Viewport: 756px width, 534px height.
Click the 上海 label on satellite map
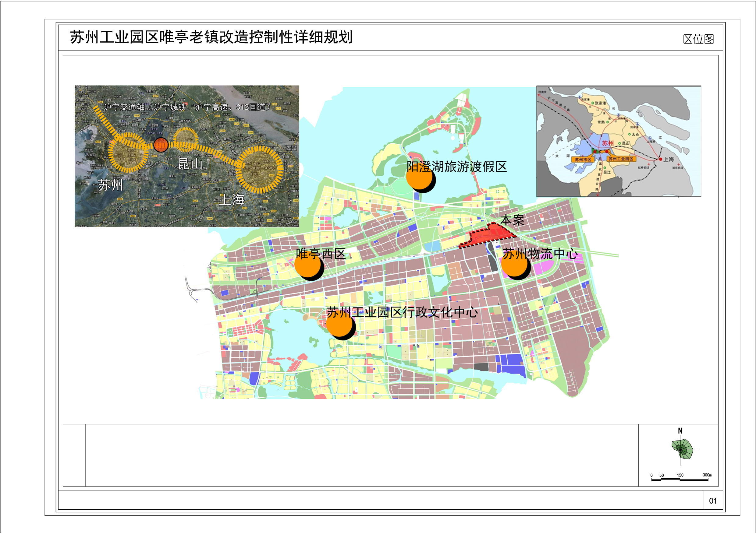232,199
